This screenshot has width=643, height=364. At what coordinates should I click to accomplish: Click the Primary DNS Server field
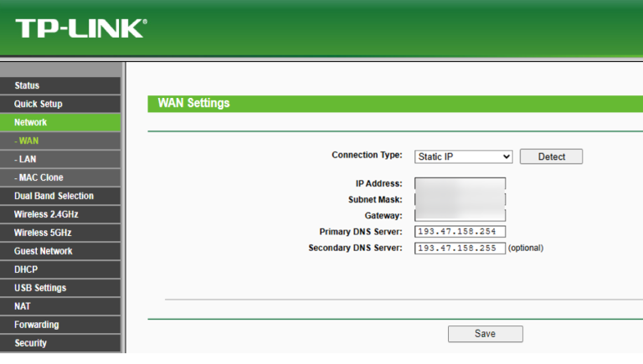[x=460, y=232]
